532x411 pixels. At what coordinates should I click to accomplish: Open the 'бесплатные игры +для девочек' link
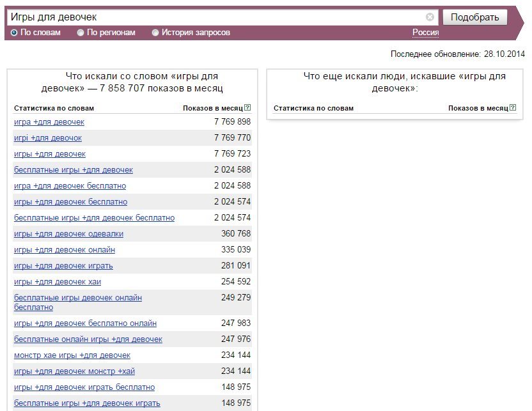click(x=74, y=169)
